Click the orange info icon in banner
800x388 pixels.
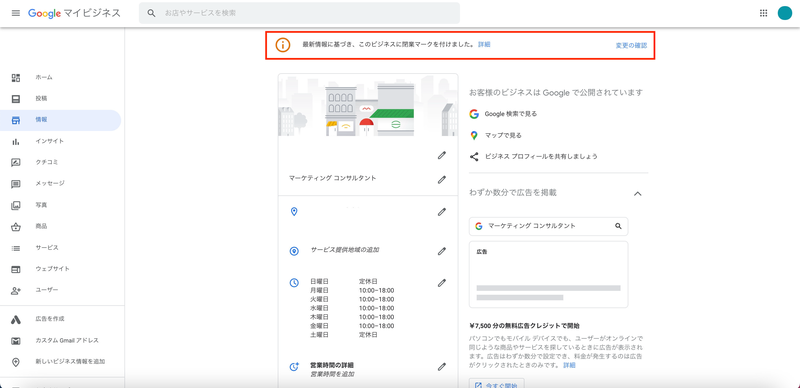(x=283, y=45)
